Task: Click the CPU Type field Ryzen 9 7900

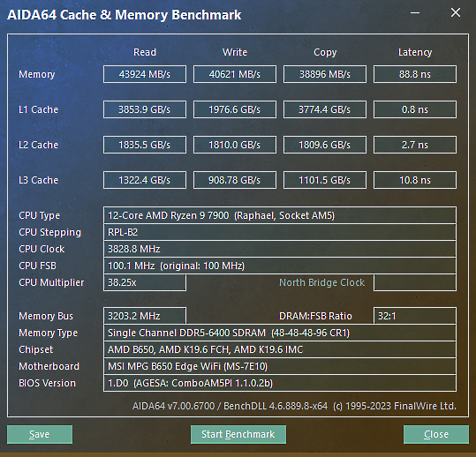Action: tap(280, 215)
